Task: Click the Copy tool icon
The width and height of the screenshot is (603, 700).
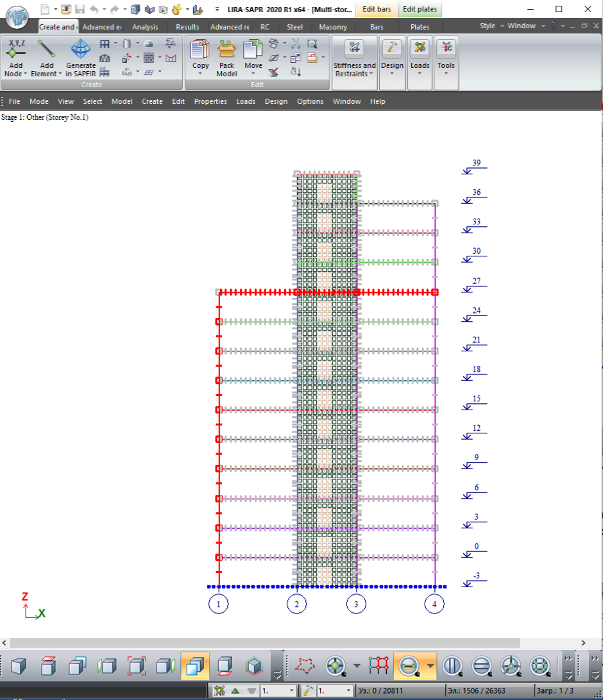Action: 201,57
